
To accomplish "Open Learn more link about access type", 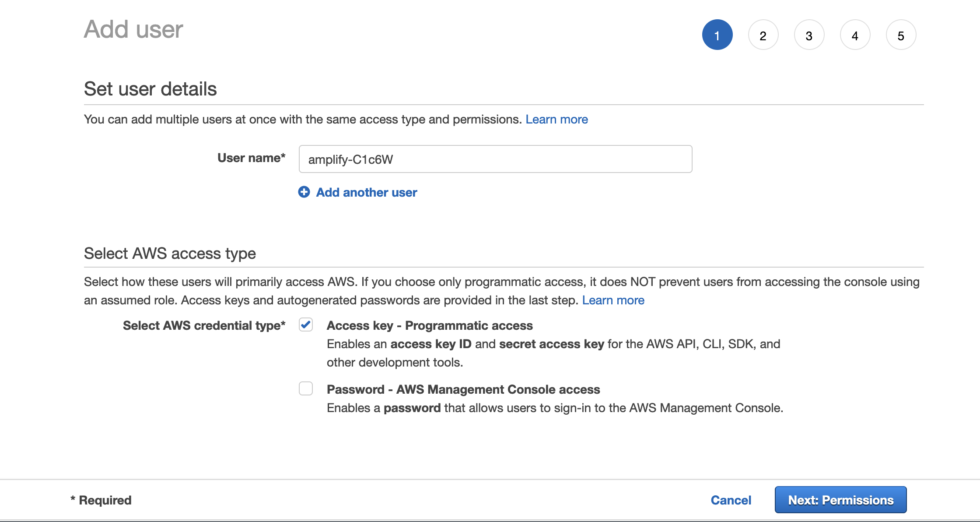I will pos(613,300).
